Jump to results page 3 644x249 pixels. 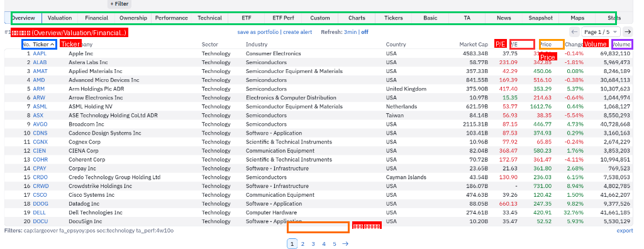click(313, 244)
